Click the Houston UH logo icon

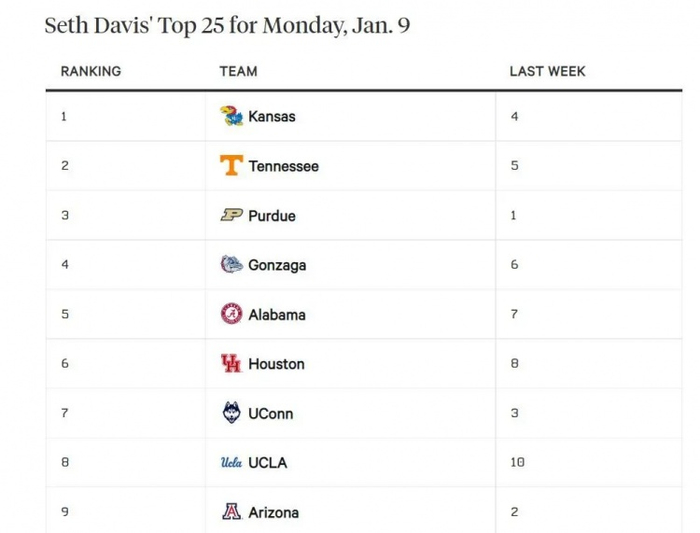(x=231, y=364)
